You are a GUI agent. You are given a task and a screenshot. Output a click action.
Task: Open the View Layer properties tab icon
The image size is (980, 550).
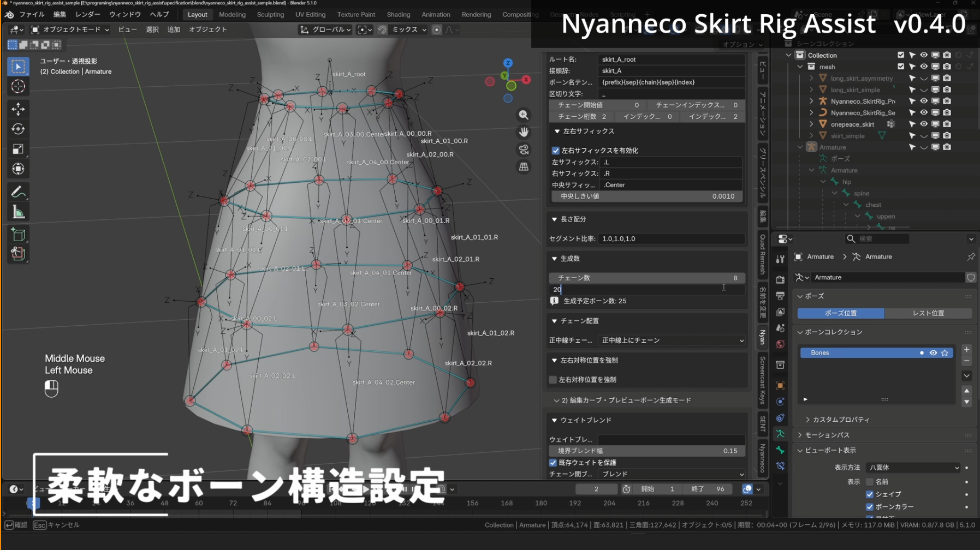pos(780,312)
